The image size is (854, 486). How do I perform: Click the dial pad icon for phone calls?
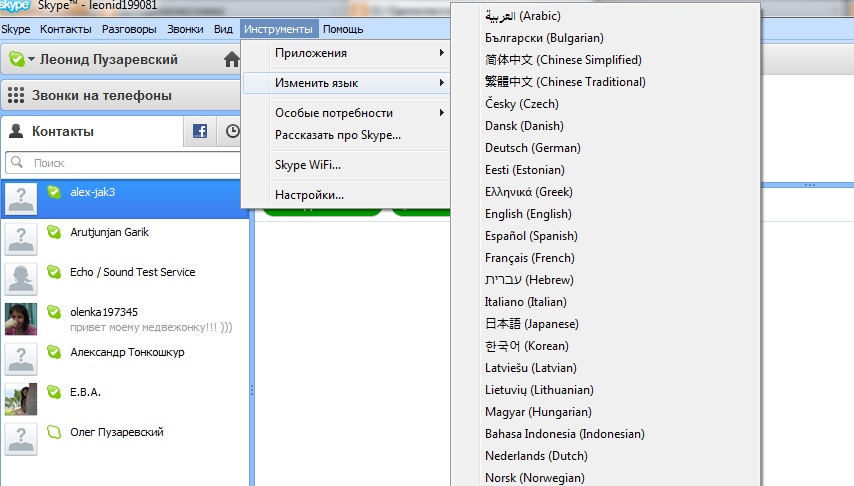[x=16, y=95]
